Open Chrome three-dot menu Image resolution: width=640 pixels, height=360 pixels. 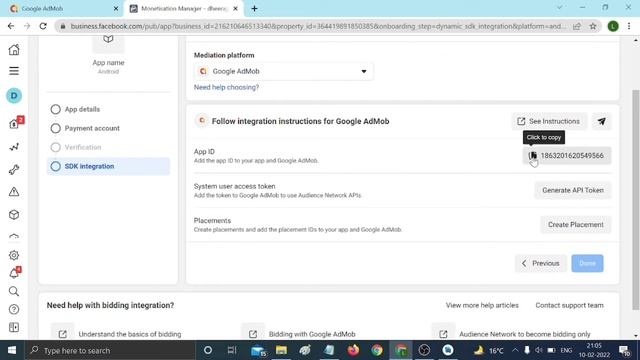coord(629,26)
